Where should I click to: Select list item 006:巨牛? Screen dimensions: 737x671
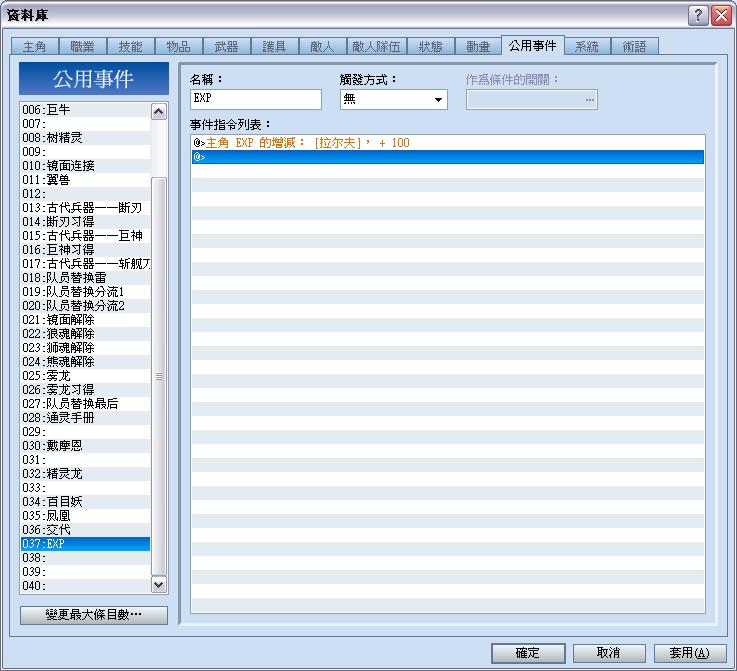[86, 109]
